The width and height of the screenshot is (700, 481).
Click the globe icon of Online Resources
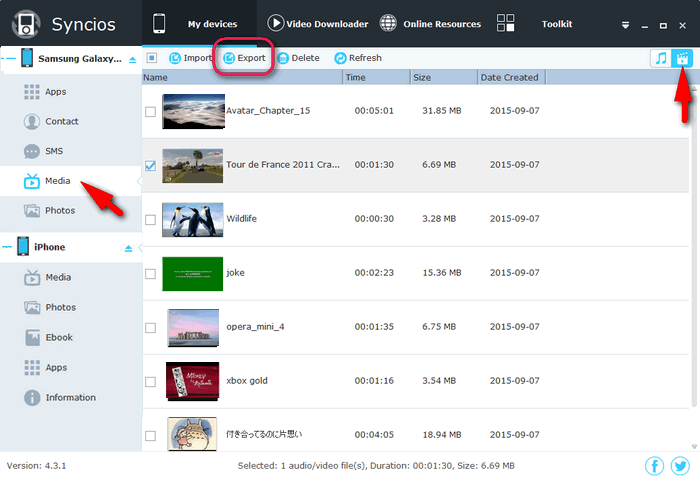[388, 23]
